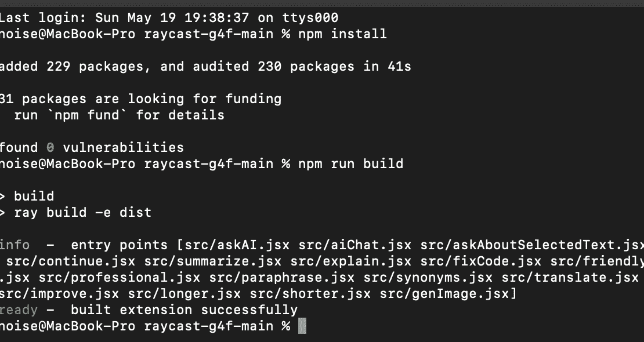Click the cursor block at the last prompt

(302, 326)
